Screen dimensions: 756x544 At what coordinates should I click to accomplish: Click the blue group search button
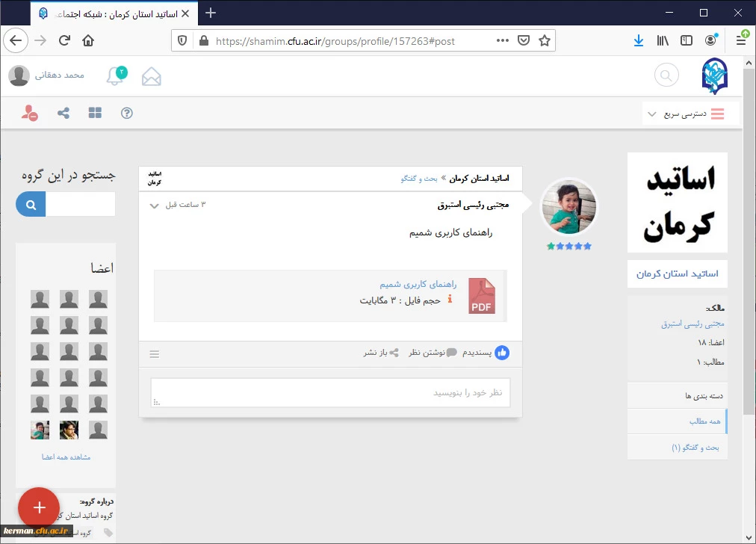(x=31, y=204)
